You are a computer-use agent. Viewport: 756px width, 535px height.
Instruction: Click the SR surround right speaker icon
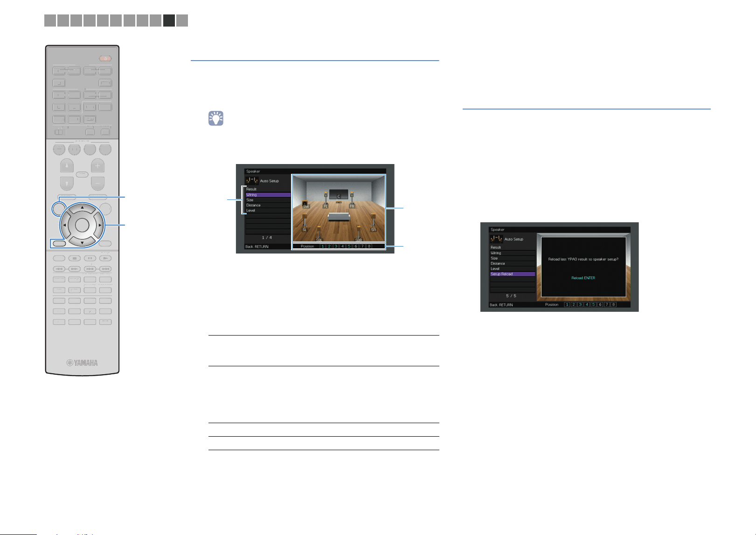click(x=373, y=223)
